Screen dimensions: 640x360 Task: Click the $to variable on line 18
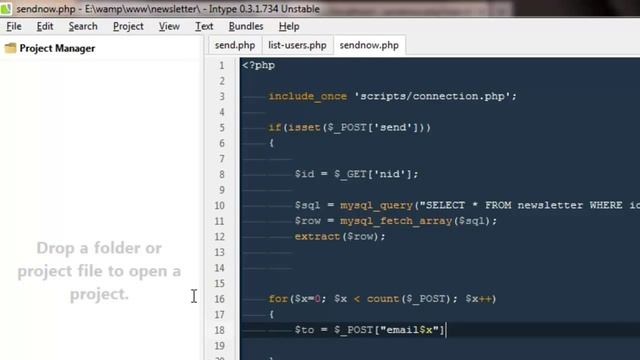(x=304, y=330)
